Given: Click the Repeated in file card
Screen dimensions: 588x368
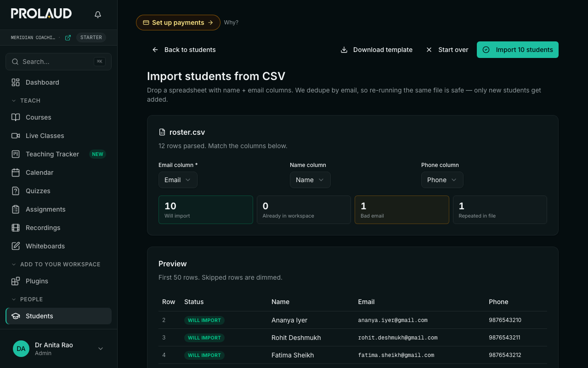Looking at the screenshot, I should (x=500, y=210).
